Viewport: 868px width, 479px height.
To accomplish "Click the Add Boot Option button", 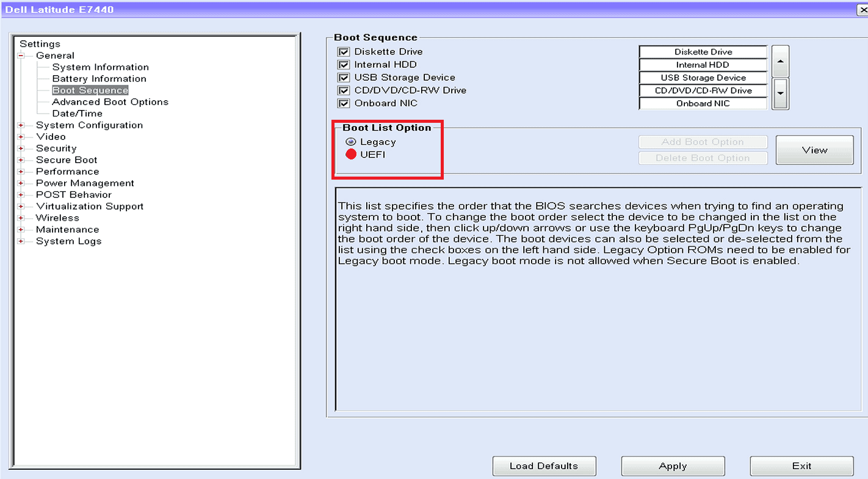I will click(x=703, y=142).
